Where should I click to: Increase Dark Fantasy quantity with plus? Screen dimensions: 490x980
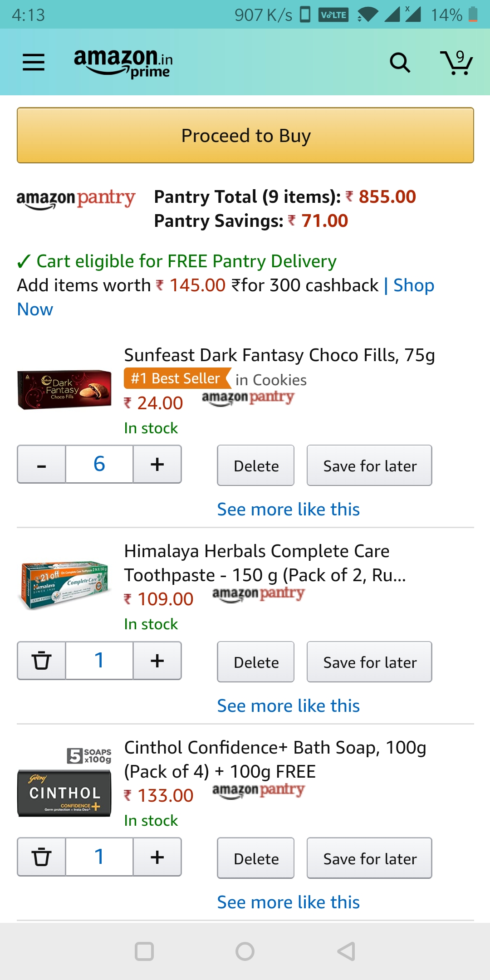(x=157, y=465)
